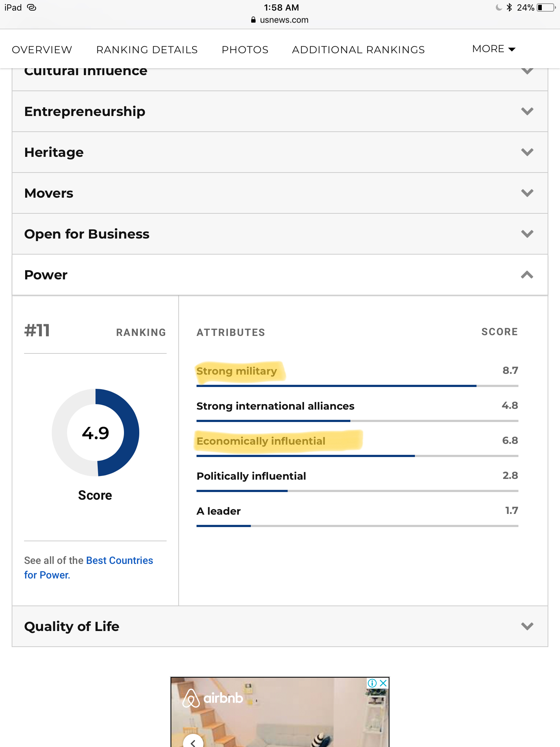This screenshot has width=560, height=747.
Task: Tap the previous arrow in Airbnb ad
Action: tap(193, 742)
